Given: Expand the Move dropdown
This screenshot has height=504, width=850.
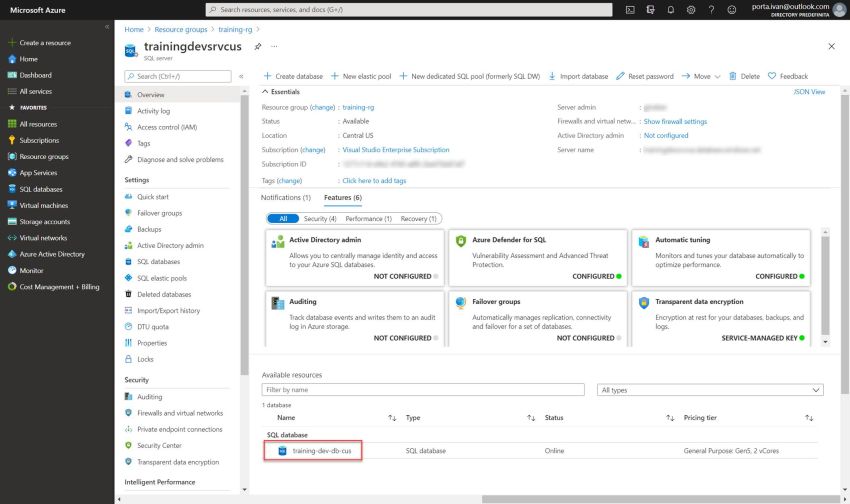Looking at the screenshot, I should click(x=701, y=76).
